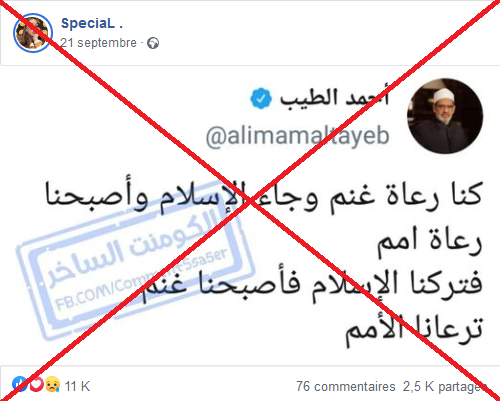This screenshot has height=401, width=500.
Task: Click the Arabic display name أحمد الطيب
Action: pos(334,97)
